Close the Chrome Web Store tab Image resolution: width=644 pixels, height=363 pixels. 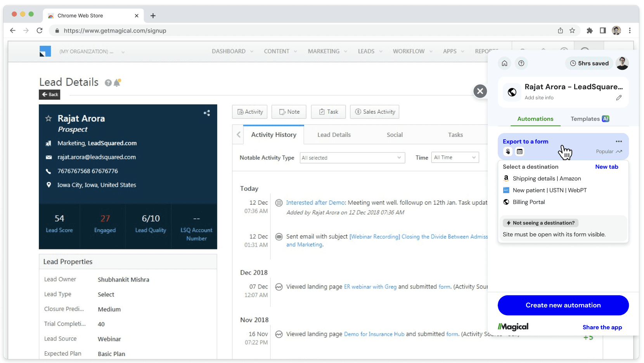click(137, 16)
